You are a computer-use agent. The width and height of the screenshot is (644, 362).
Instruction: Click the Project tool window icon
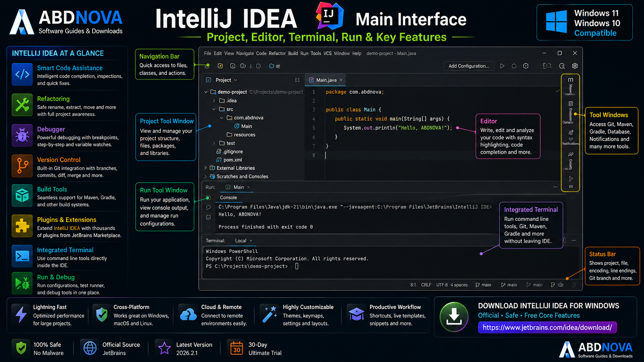(x=208, y=80)
